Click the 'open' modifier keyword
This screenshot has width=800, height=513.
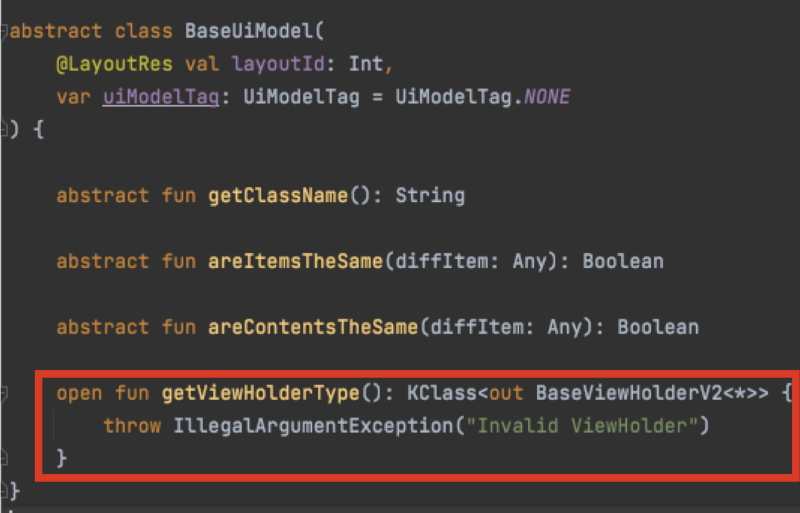tap(79, 394)
